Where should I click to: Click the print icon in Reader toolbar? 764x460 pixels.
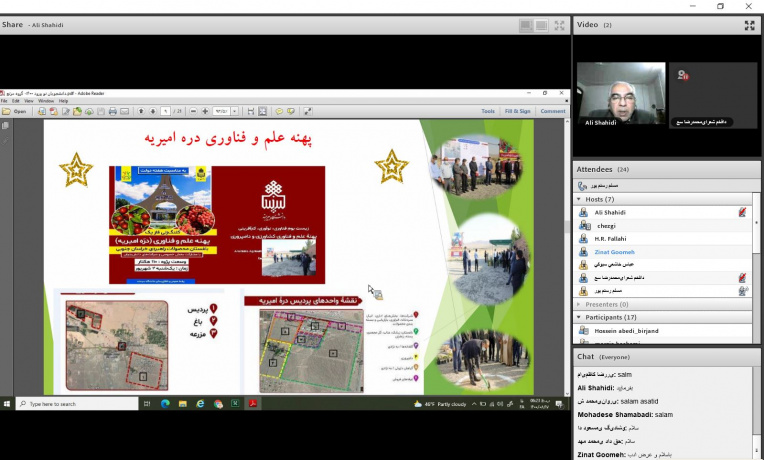point(112,111)
